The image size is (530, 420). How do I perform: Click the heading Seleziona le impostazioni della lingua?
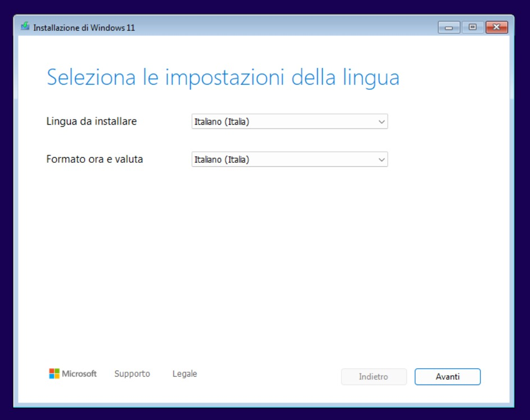coord(223,78)
